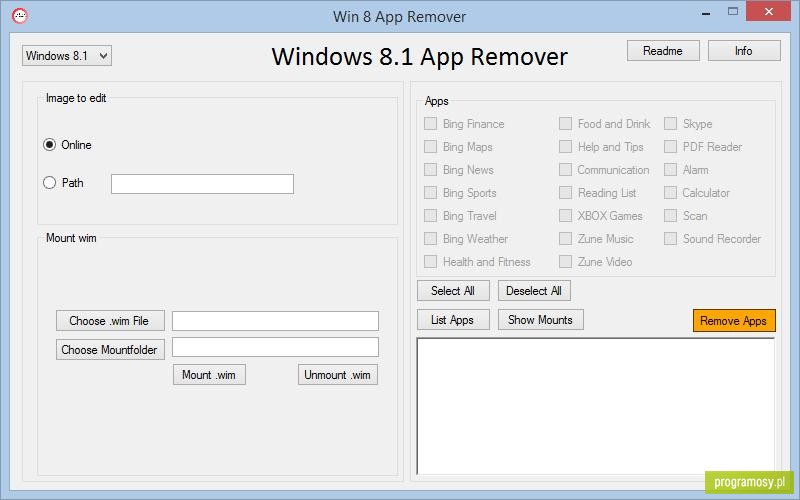Click the .wim file path field
This screenshot has height=500, width=800.
tap(275, 321)
